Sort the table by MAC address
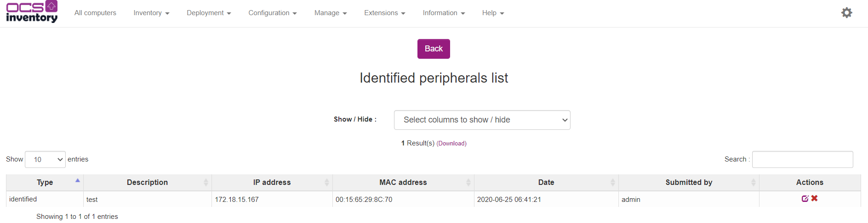The width and height of the screenshot is (868, 223). click(403, 182)
